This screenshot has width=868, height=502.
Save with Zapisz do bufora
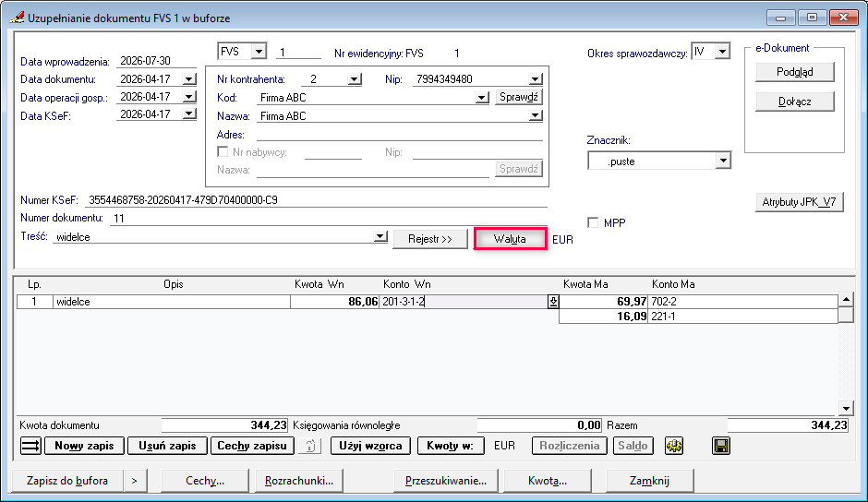pyautogui.click(x=67, y=481)
